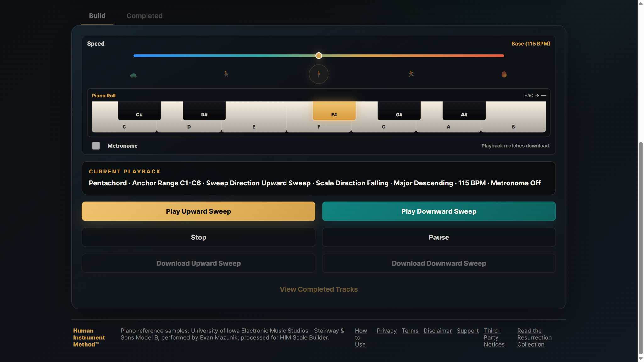Click Human Instrument Method footer logo text
This screenshot has height=362, width=644.
coord(89,337)
